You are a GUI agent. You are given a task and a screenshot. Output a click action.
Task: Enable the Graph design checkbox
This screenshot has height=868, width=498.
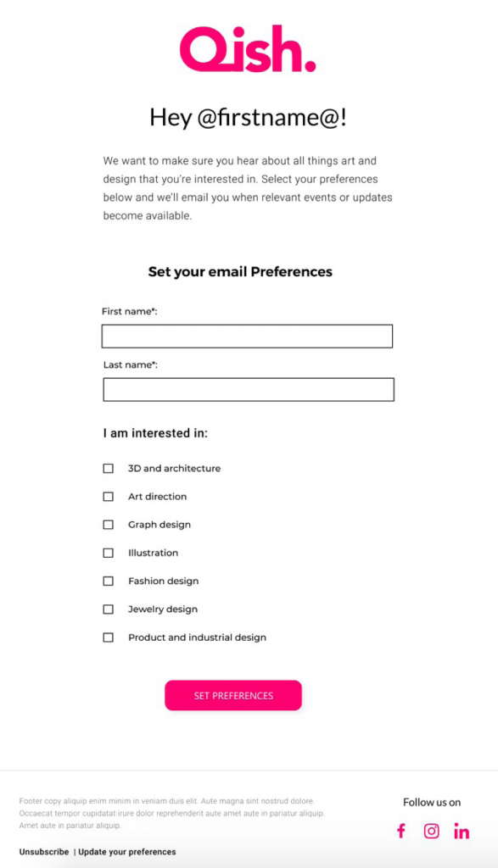pos(108,524)
